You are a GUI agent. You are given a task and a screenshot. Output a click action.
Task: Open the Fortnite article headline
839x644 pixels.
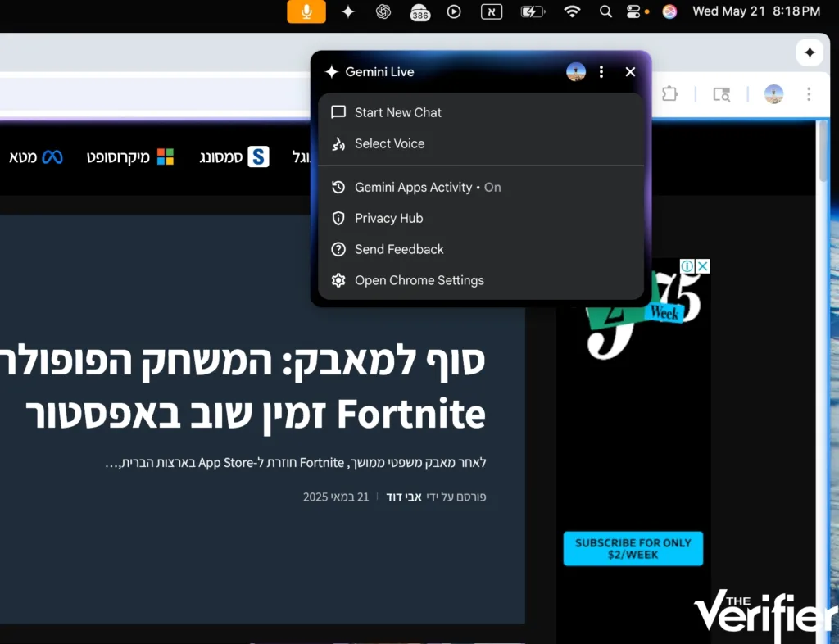[243, 387]
